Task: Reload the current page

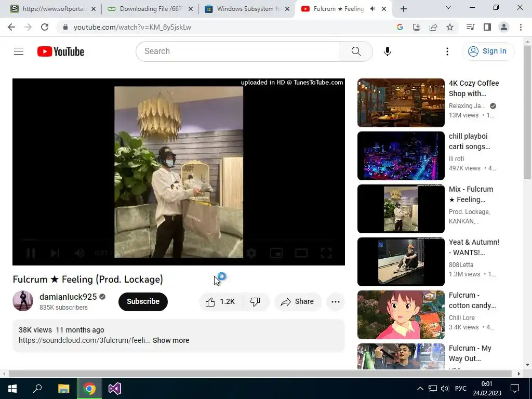Action: 45,27
